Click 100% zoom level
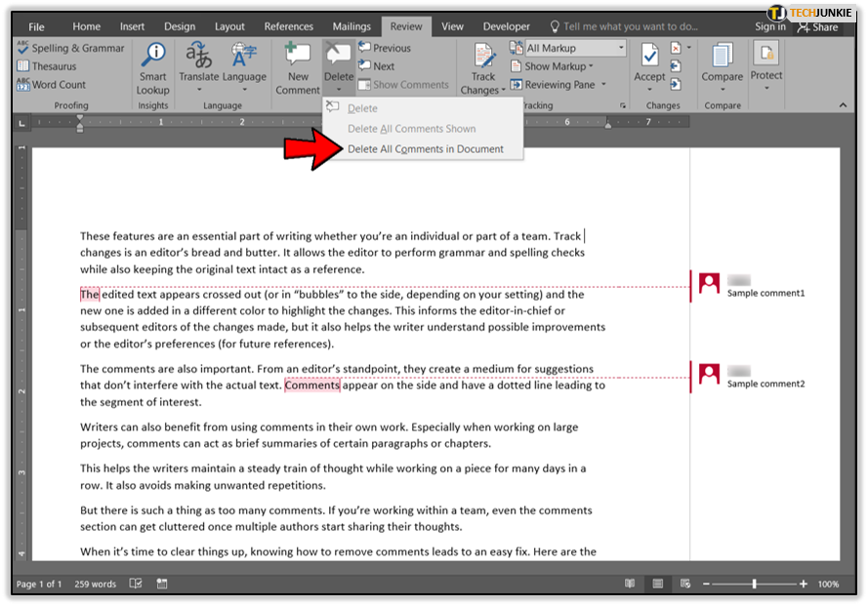 tap(828, 584)
